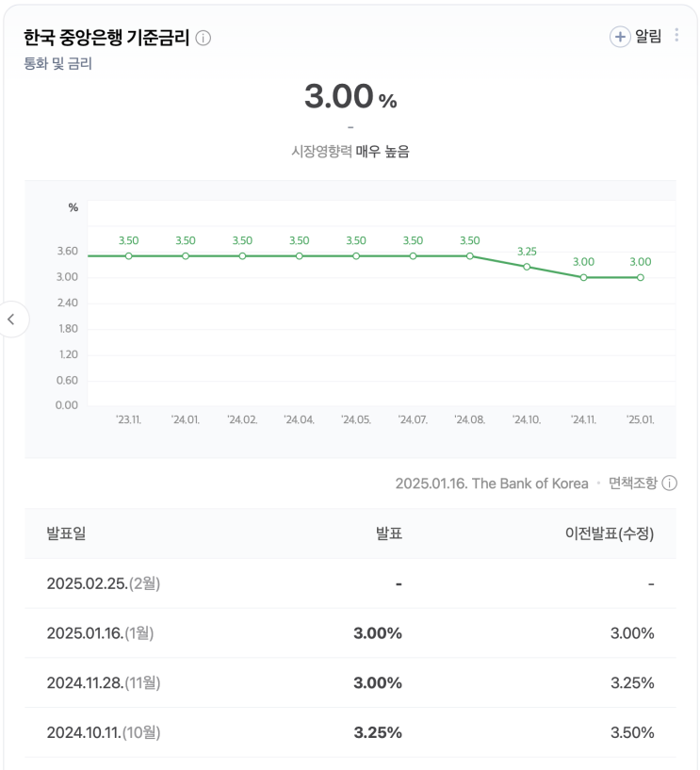This screenshot has height=770, width=700.
Task: Click the left arrow to go back
Action: 11,319
